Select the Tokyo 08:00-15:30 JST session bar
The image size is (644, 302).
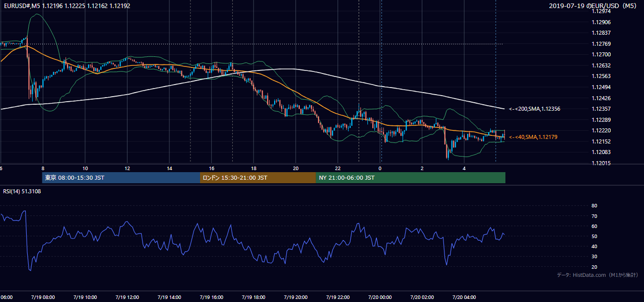pyautogui.click(x=121, y=178)
